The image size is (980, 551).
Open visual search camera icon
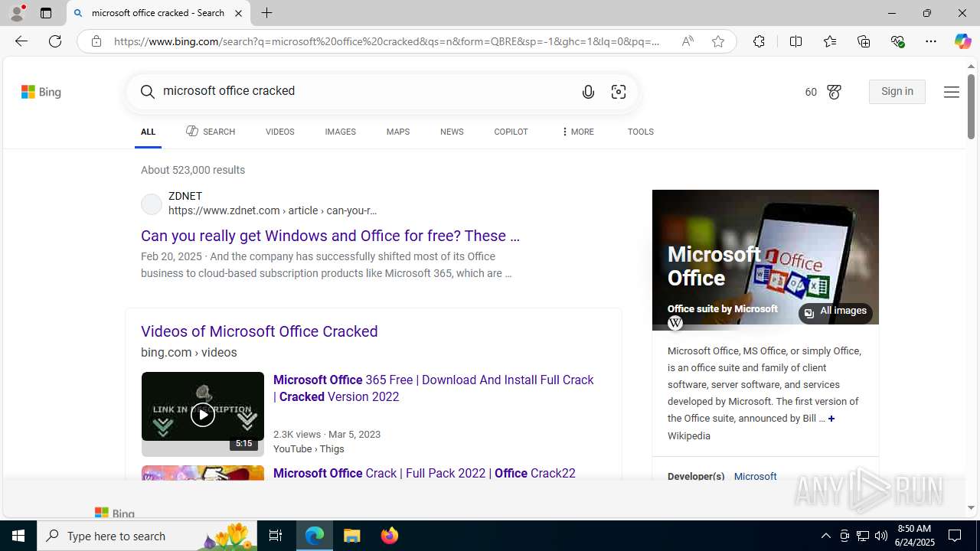coord(619,92)
